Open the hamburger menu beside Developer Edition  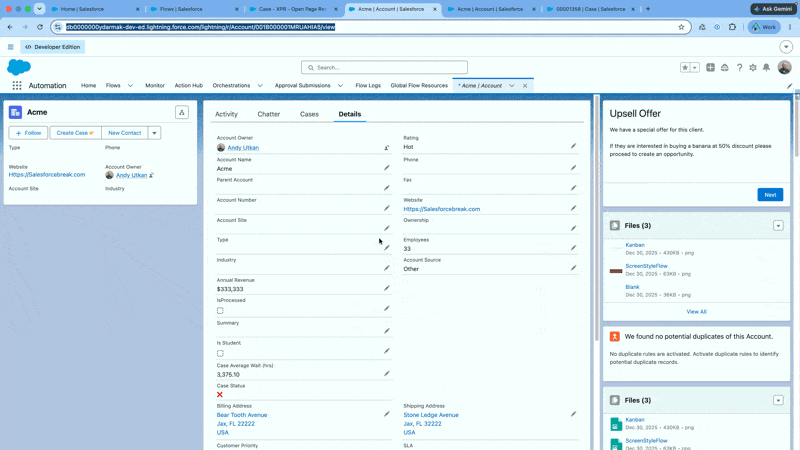point(11,47)
